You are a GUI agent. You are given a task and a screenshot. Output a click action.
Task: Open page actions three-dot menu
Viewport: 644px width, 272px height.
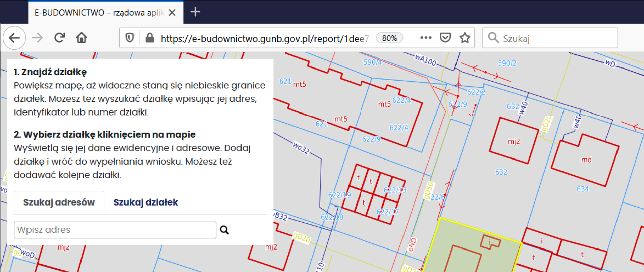coord(426,38)
